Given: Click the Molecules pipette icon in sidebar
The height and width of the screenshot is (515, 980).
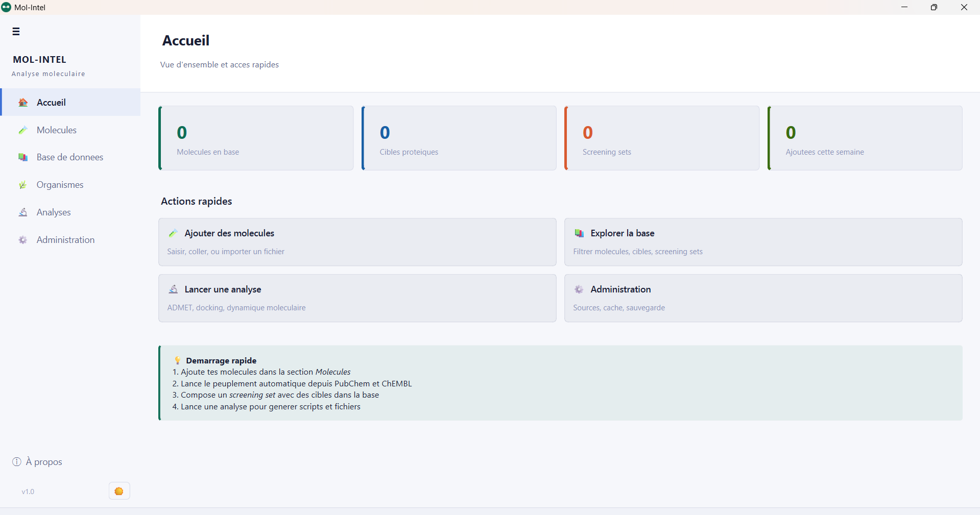Looking at the screenshot, I should (x=23, y=130).
